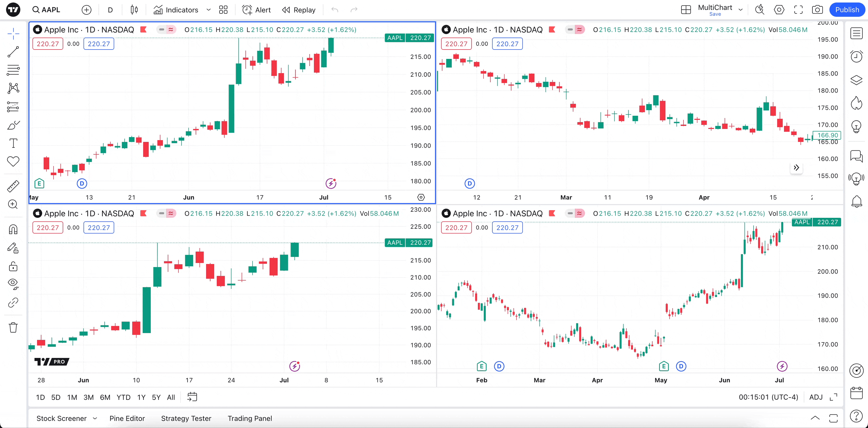
Task: Click the MultiChart Save layout name
Action: [x=715, y=10]
